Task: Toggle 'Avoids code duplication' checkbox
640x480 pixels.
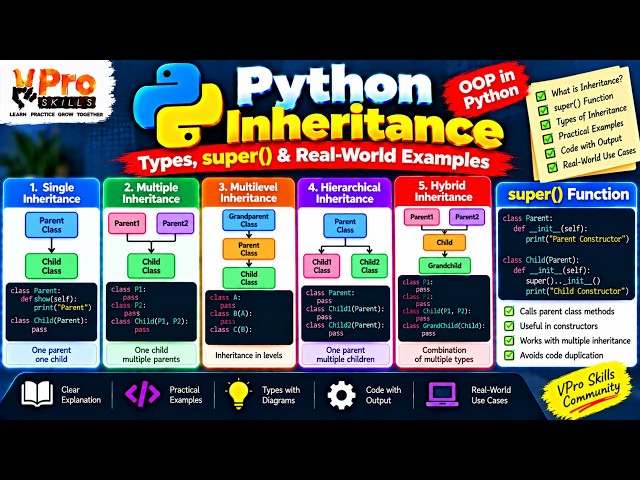Action: pyautogui.click(x=509, y=355)
